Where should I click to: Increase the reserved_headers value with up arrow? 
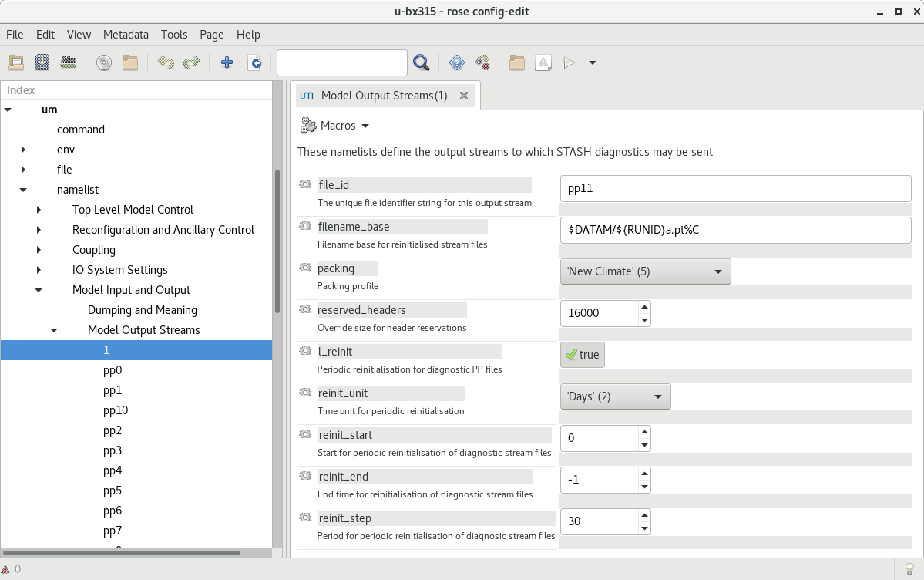point(644,307)
